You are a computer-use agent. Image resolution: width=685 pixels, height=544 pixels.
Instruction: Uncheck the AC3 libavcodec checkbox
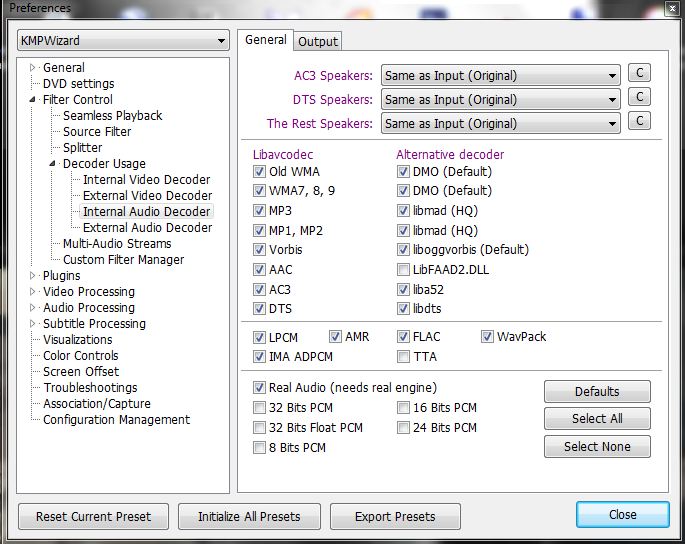coord(259,289)
